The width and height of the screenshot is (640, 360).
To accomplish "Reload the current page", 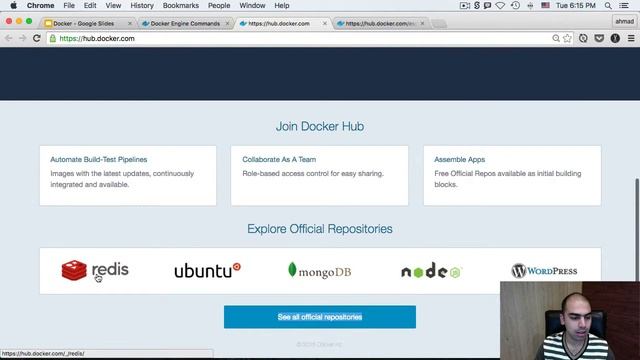I will point(37,38).
